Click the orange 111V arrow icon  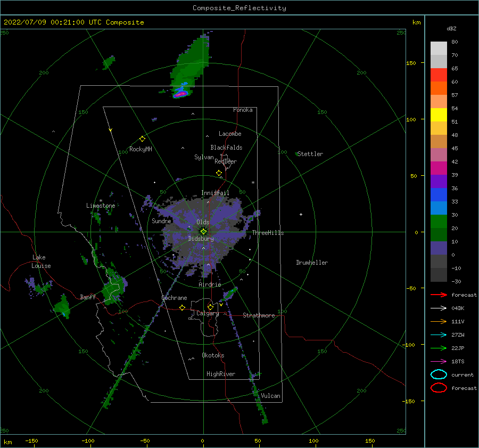click(x=439, y=321)
